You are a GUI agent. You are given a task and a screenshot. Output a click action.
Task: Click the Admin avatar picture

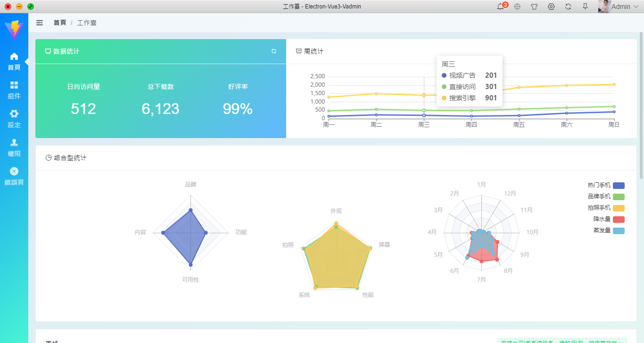604,7
